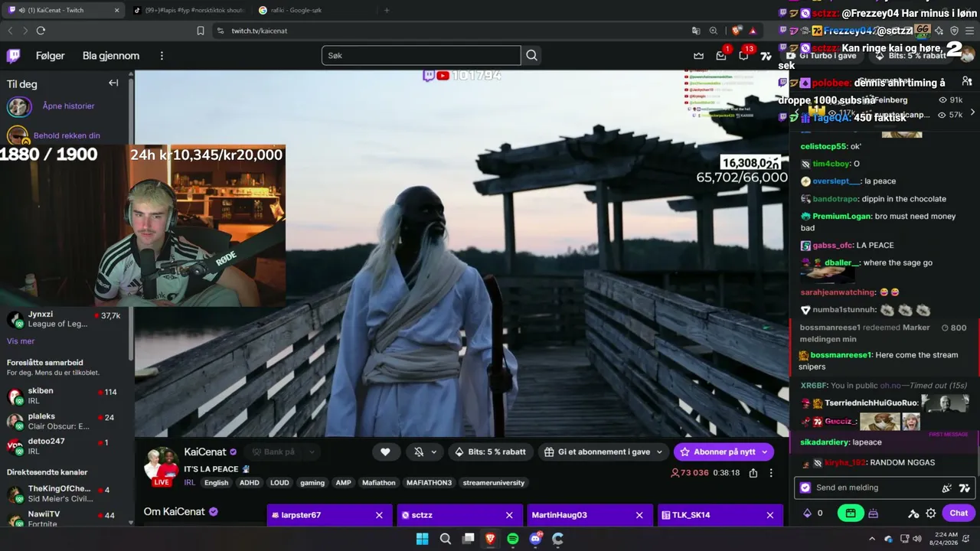Image resolution: width=980 pixels, height=551 pixels.
Task: Open notifications bell showing 13
Action: (x=744, y=56)
